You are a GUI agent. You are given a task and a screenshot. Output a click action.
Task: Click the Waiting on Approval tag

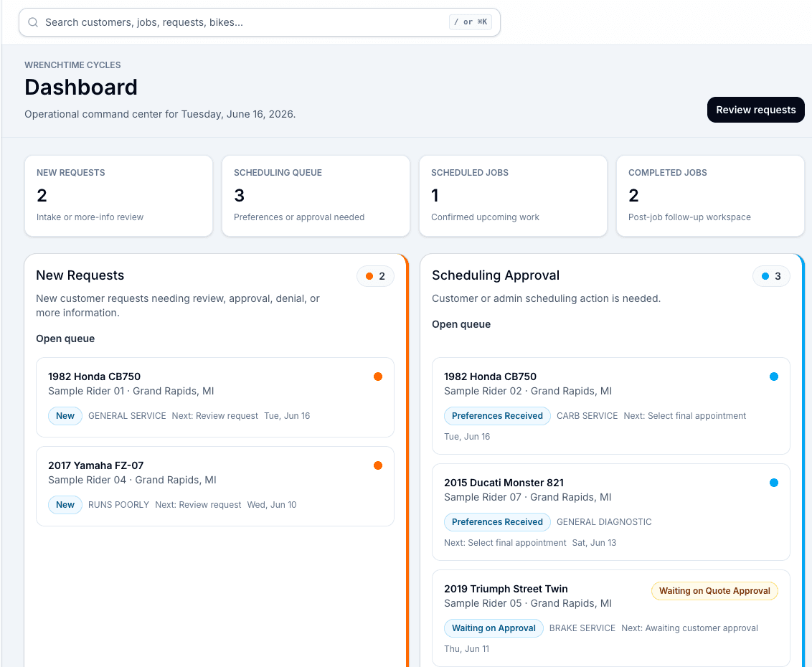coord(494,628)
